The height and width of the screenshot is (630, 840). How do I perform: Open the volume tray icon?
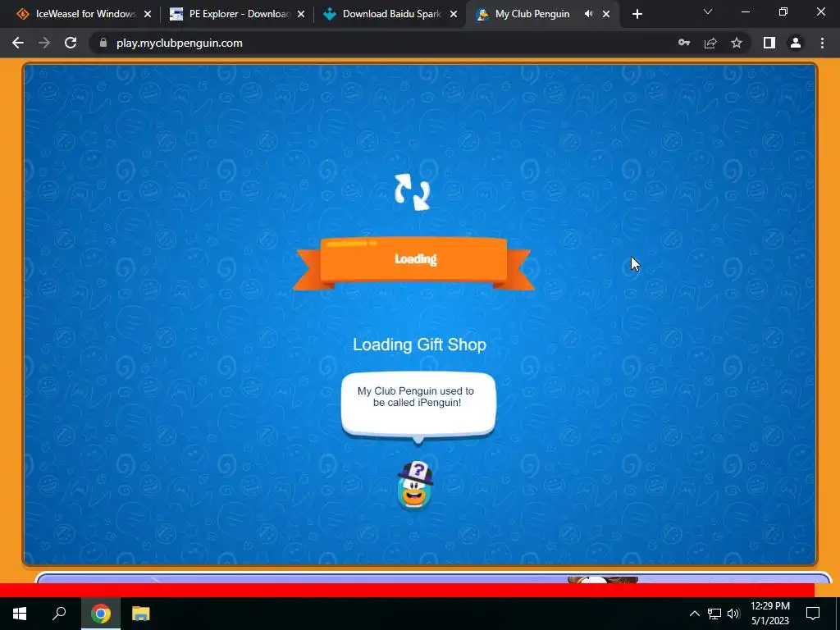point(733,614)
